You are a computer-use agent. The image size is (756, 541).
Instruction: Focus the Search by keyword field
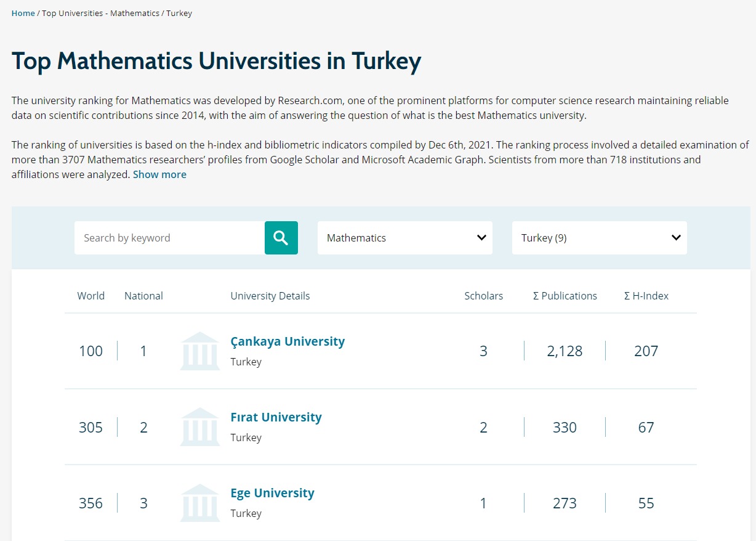click(x=169, y=238)
